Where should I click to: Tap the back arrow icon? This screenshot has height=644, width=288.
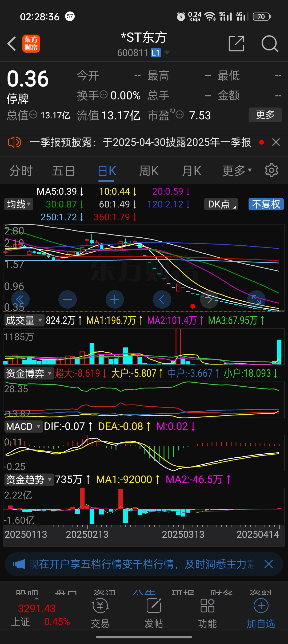coord(12,44)
